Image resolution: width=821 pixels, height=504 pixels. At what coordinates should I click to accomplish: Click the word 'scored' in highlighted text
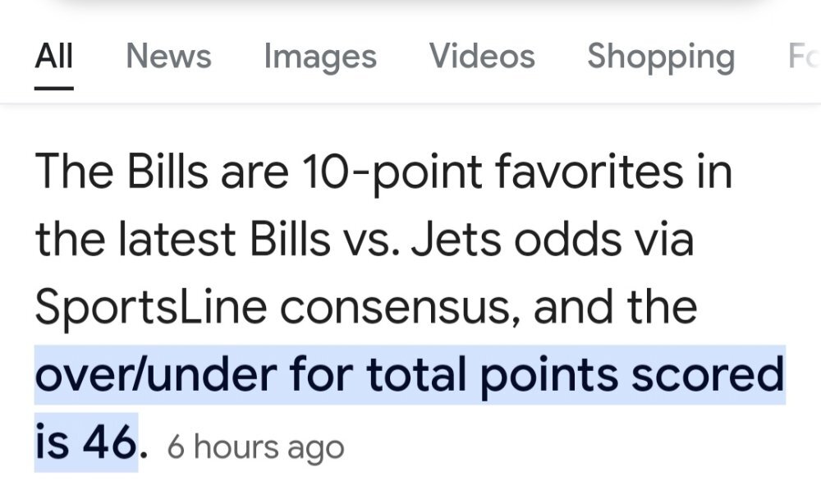(x=708, y=373)
